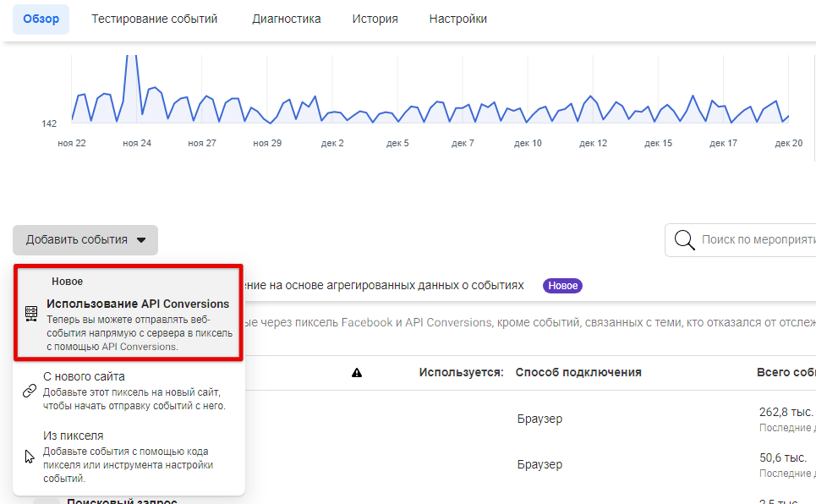Click the cursor icon beside Из пикселя
Screen dimensions: 816x504
click(30, 457)
